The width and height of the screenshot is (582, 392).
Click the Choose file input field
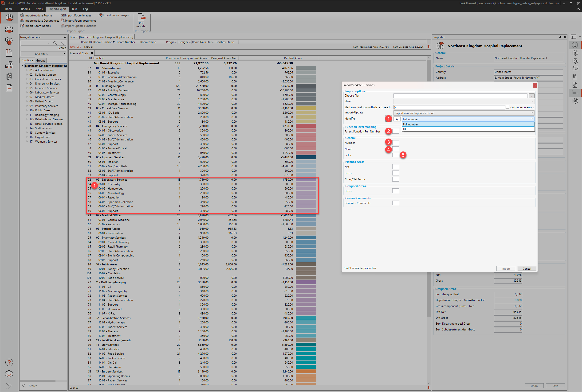click(x=460, y=96)
